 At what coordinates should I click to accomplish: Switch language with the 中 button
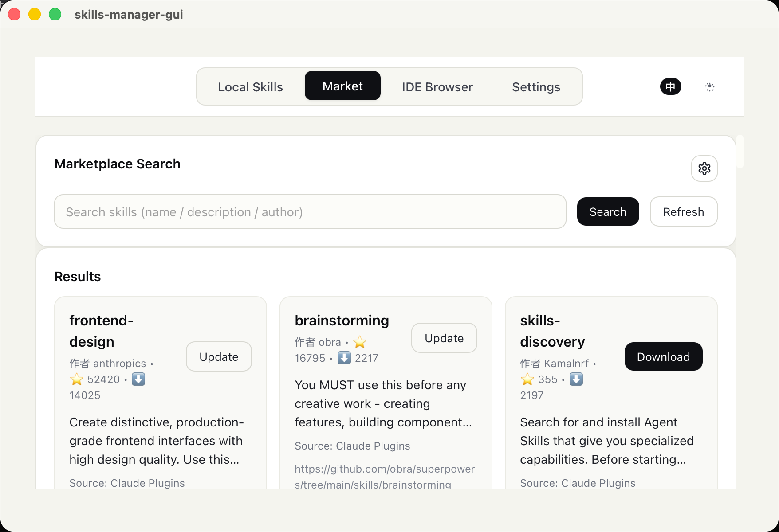tap(670, 86)
